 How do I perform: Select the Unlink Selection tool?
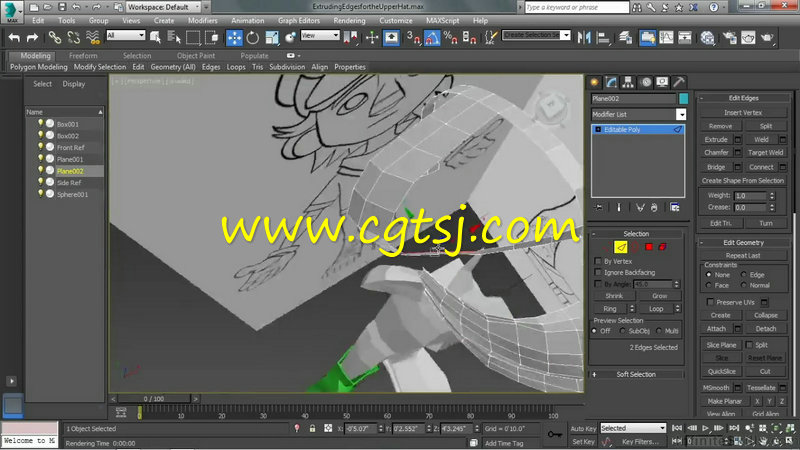pyautogui.click(x=73, y=37)
